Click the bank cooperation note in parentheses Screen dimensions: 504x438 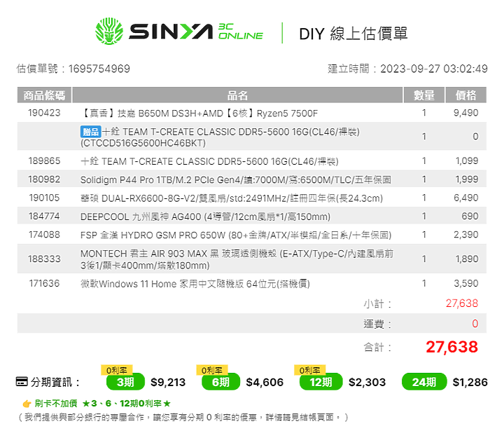tap(183, 418)
